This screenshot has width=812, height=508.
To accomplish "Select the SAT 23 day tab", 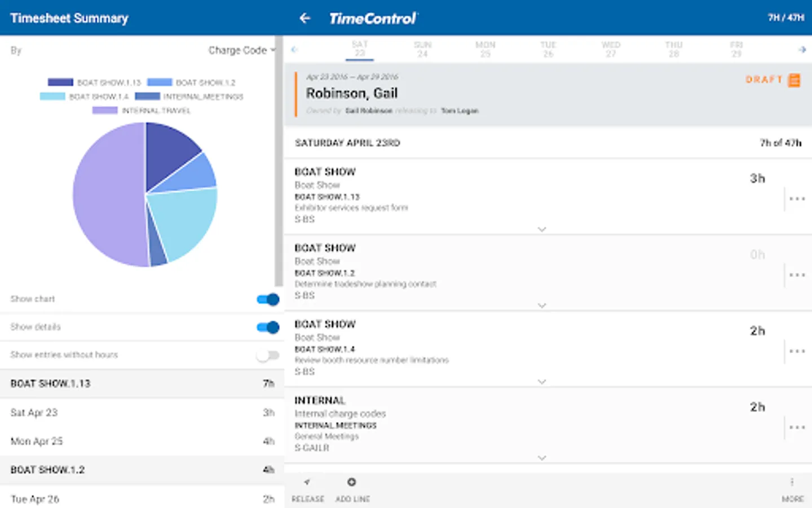I will (x=360, y=49).
